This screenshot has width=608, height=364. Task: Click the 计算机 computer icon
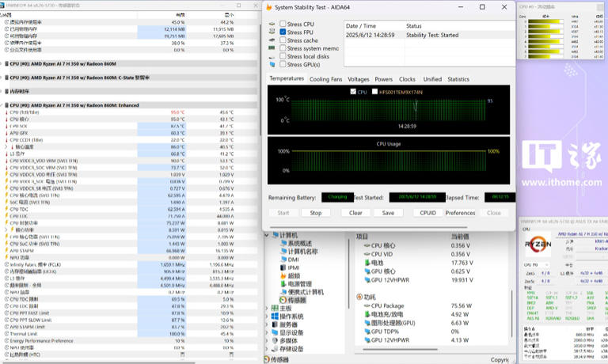tap(274, 235)
